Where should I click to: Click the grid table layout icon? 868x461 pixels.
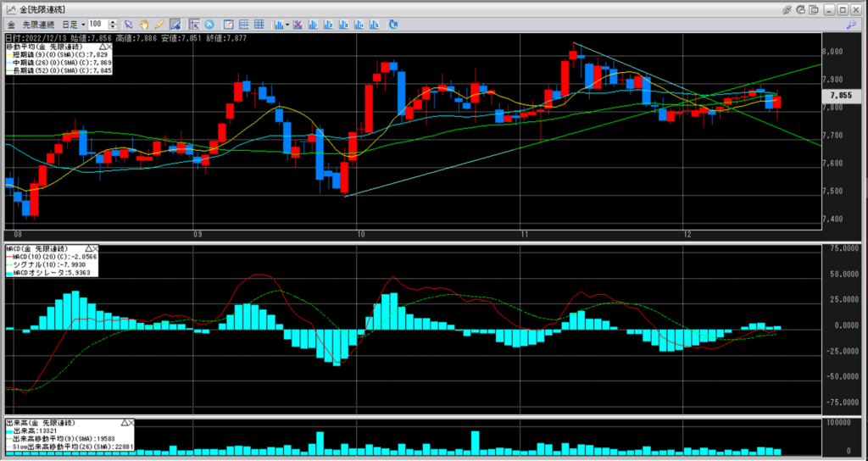coord(259,25)
